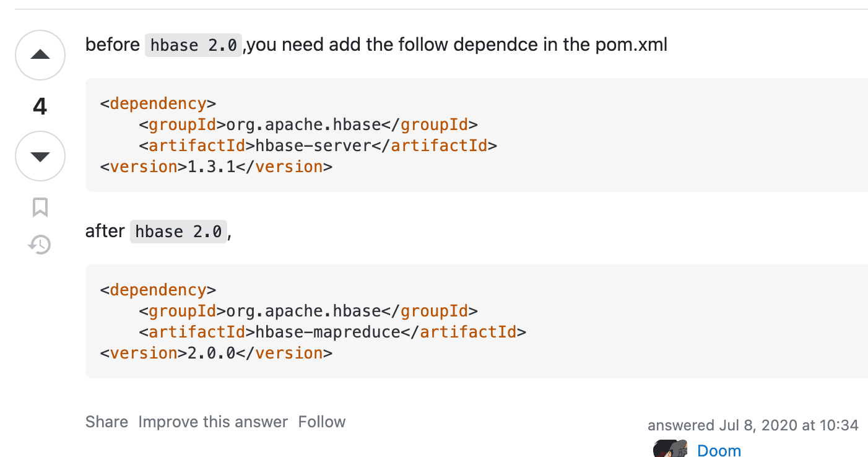The width and height of the screenshot is (868, 457).
Task: Click the inline code following 'after'
Action: click(x=178, y=232)
